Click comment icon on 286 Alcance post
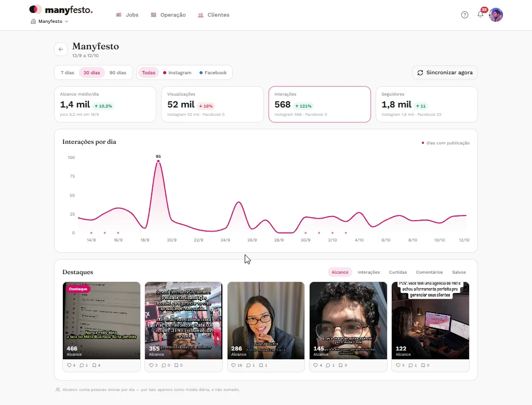The height and width of the screenshot is (405, 532). [248, 366]
